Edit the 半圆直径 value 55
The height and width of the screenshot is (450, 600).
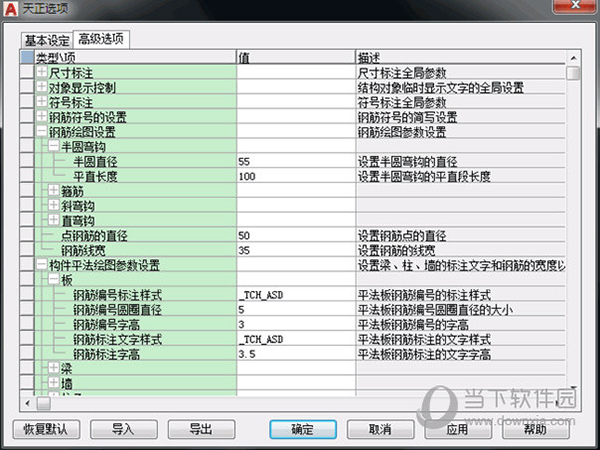coord(296,161)
